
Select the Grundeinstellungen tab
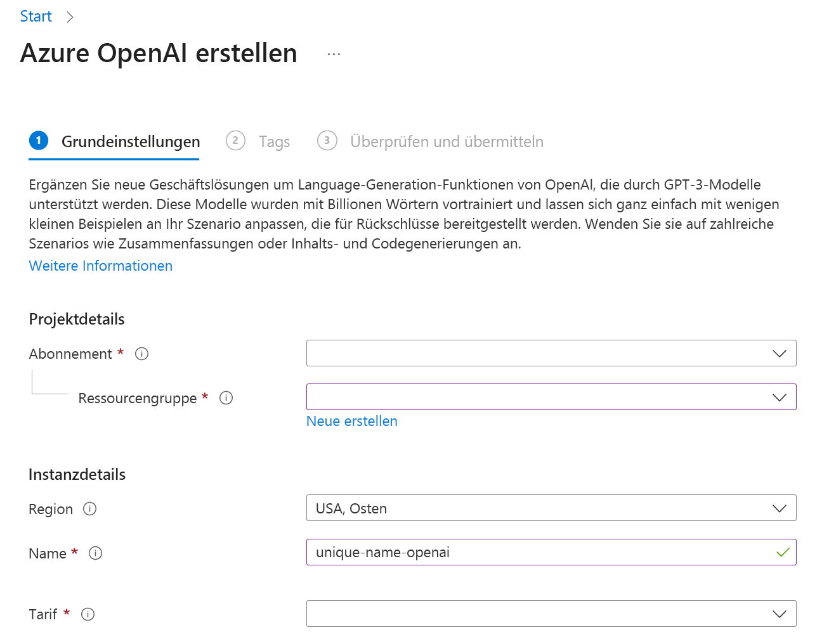pos(114,141)
